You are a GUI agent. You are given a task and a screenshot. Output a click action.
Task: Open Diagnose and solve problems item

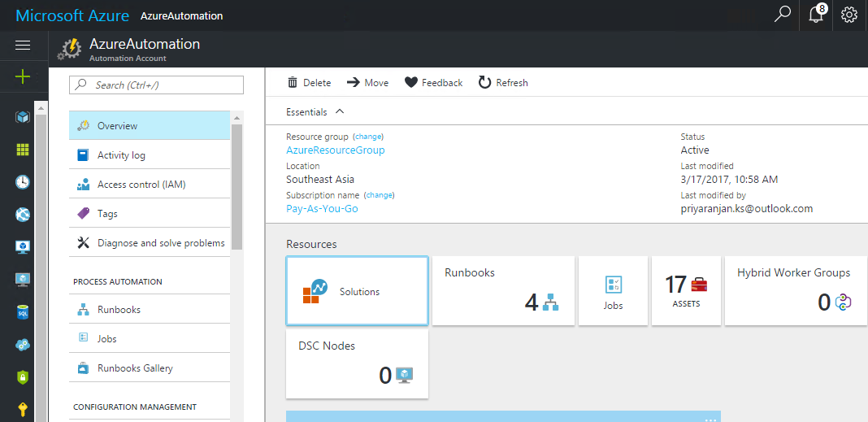click(150, 242)
